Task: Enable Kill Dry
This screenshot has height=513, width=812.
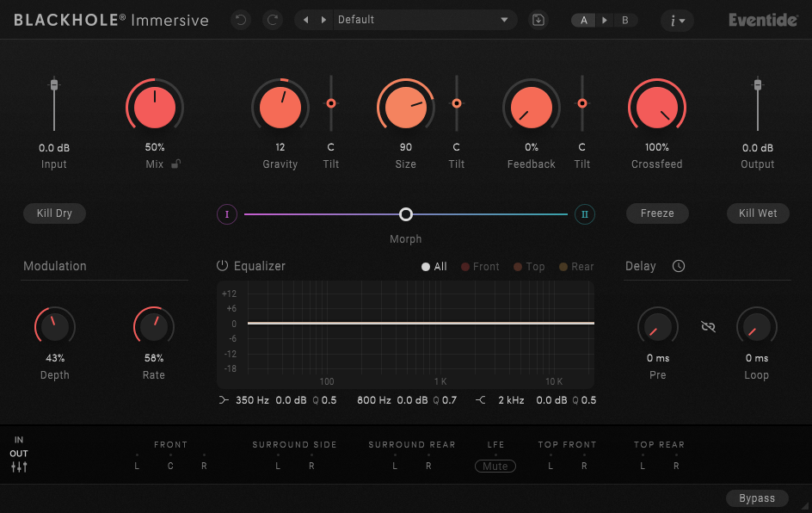Action: coord(54,213)
